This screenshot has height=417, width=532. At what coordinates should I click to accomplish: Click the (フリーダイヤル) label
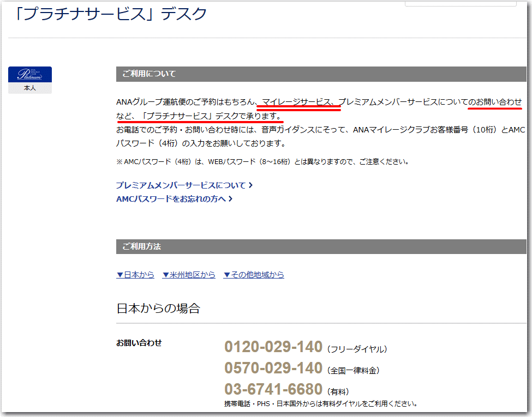(357, 349)
